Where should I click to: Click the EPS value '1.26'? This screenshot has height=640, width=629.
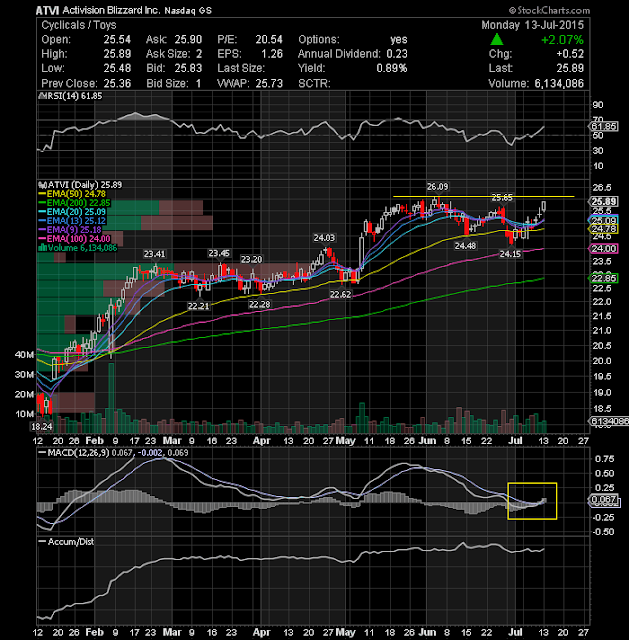(272, 54)
